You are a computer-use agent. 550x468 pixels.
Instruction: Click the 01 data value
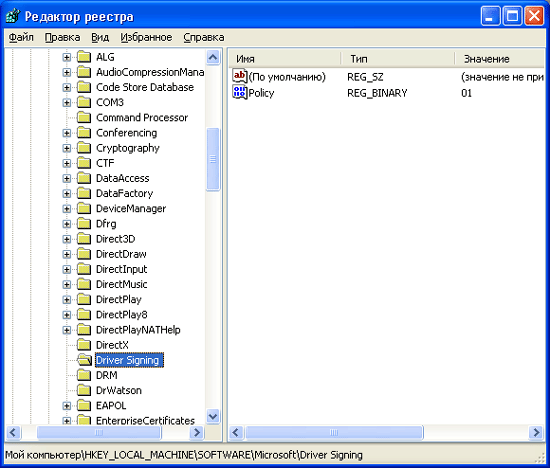click(467, 93)
